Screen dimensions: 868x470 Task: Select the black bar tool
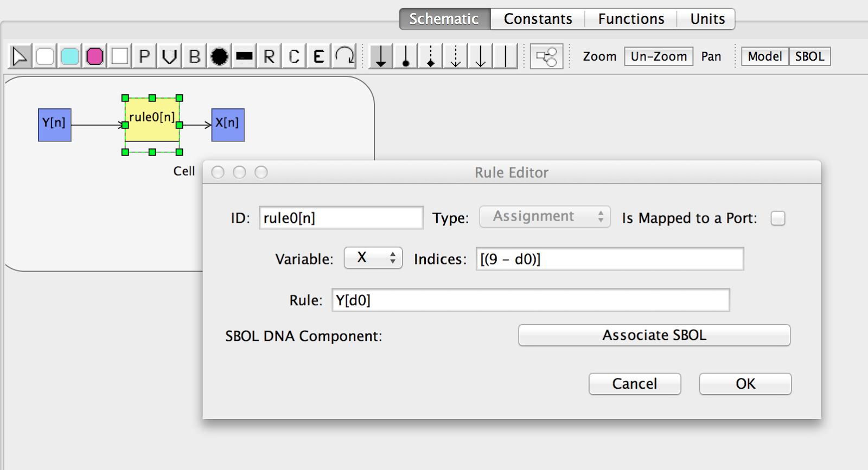pyautogui.click(x=244, y=56)
